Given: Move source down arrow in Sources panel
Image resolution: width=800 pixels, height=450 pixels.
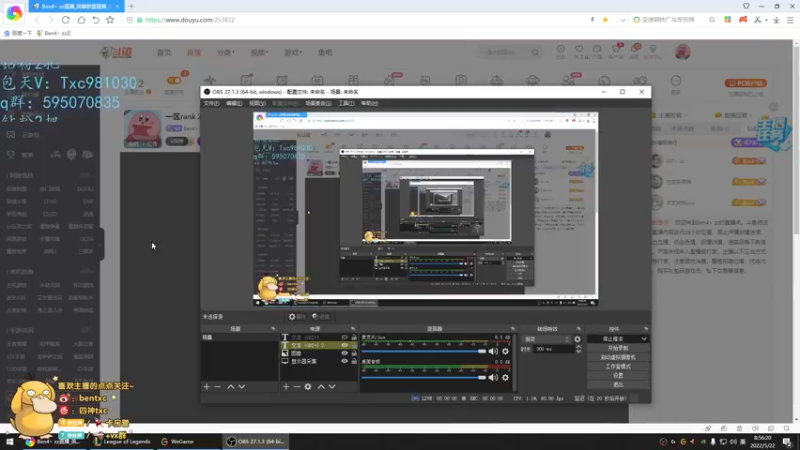Looking at the screenshot, I should [332, 387].
